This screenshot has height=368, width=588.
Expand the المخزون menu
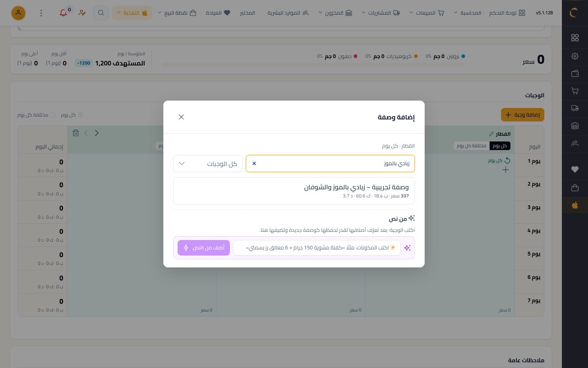[x=335, y=13]
